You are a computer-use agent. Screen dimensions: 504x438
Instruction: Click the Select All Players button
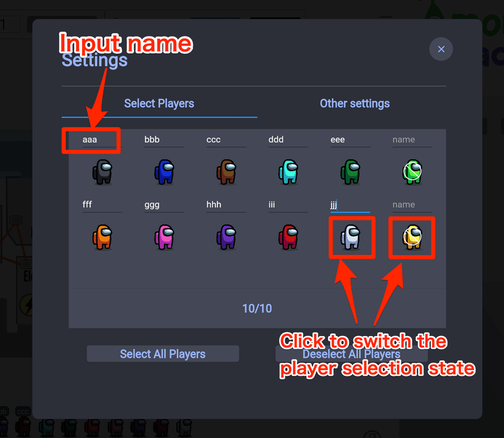163,354
